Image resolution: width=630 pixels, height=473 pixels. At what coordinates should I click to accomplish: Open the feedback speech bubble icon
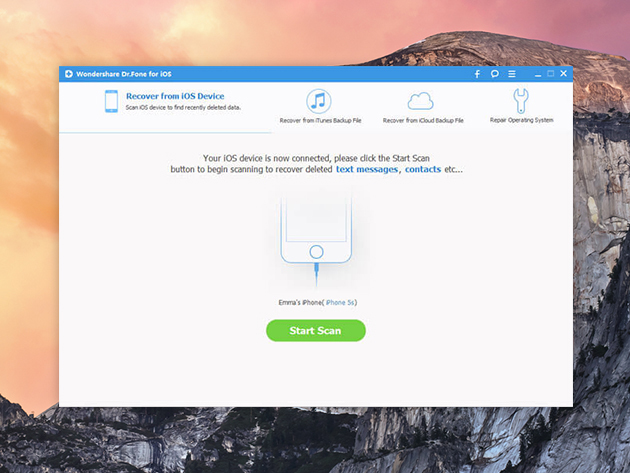(495, 74)
